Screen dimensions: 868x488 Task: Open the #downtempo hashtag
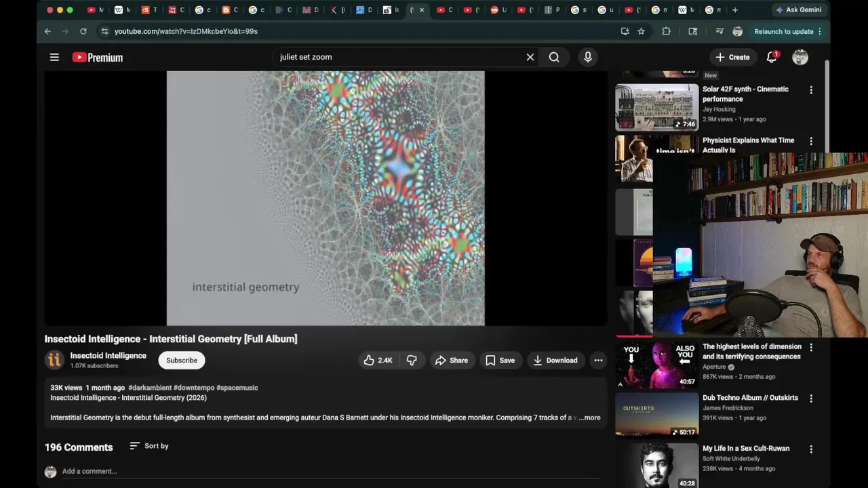(193, 388)
